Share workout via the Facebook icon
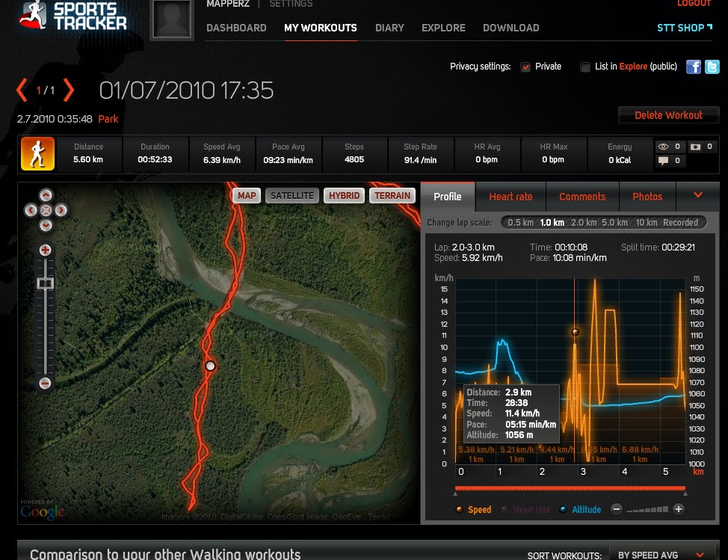The height and width of the screenshot is (560, 728). tap(694, 67)
